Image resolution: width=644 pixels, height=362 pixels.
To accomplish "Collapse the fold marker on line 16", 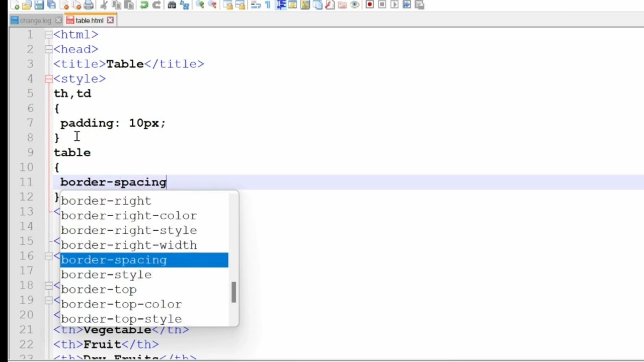I will 48,256.
